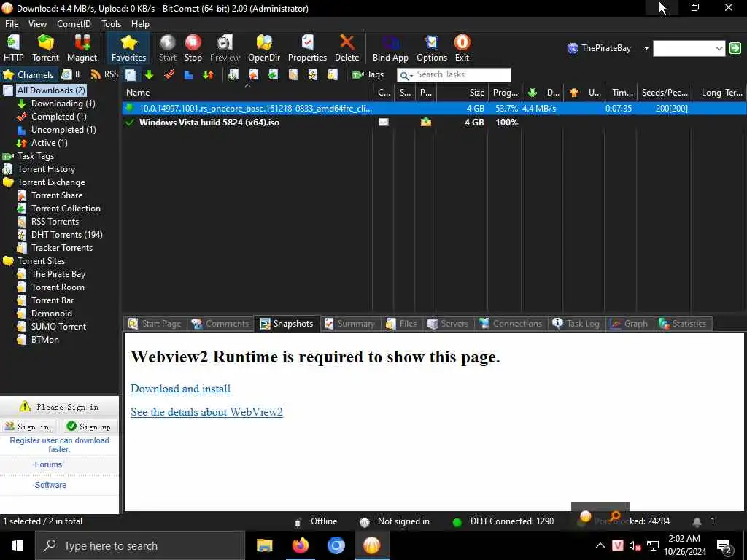
Task: Click the RSS Torrents toolbar icon
Action: click(293, 75)
